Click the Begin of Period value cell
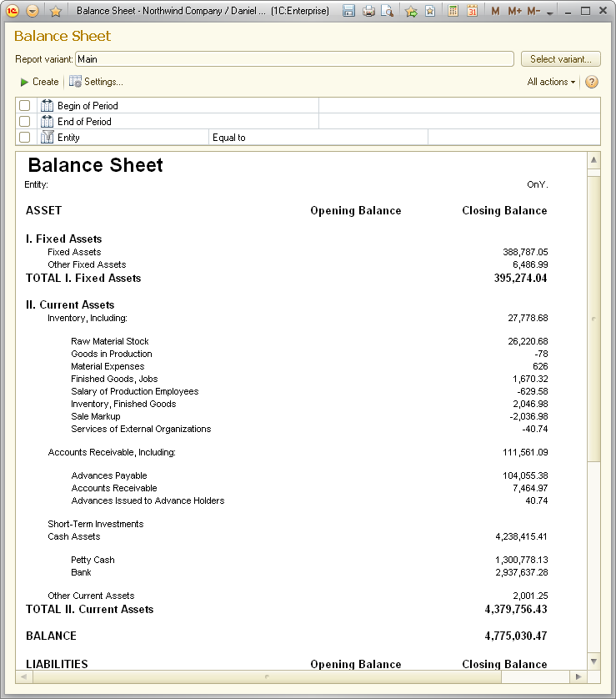This screenshot has height=699, width=616. [459, 106]
